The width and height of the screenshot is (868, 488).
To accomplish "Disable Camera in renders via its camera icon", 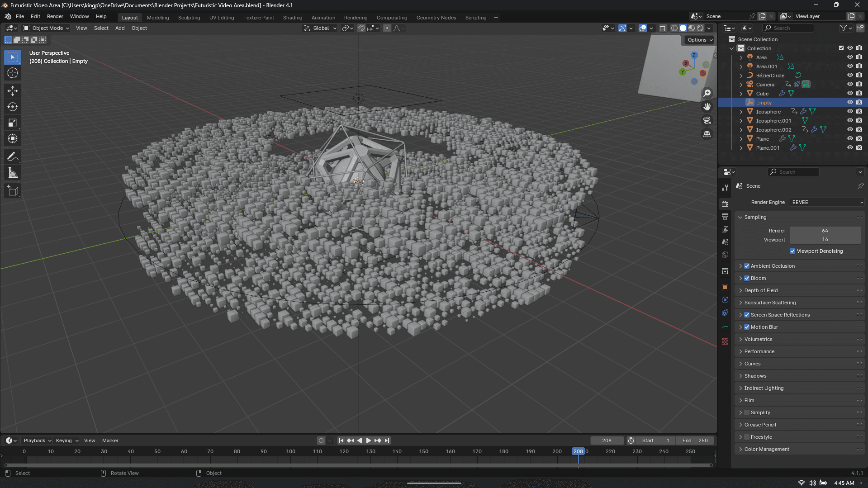I will click(x=859, y=85).
